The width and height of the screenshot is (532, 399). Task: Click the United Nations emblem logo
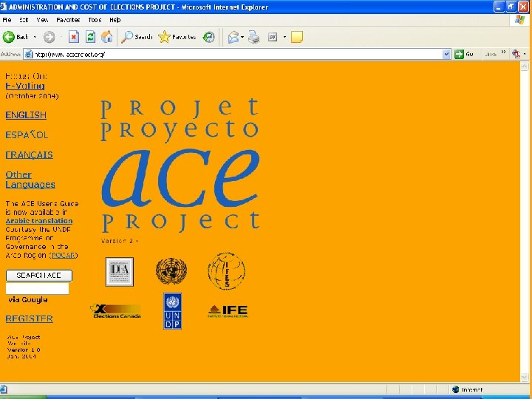171,270
